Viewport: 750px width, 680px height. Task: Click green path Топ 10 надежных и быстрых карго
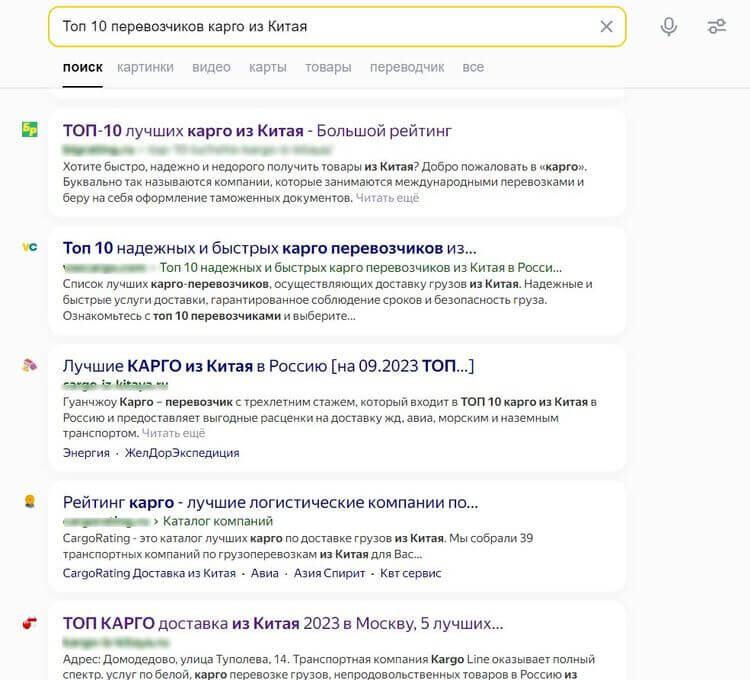click(361, 267)
